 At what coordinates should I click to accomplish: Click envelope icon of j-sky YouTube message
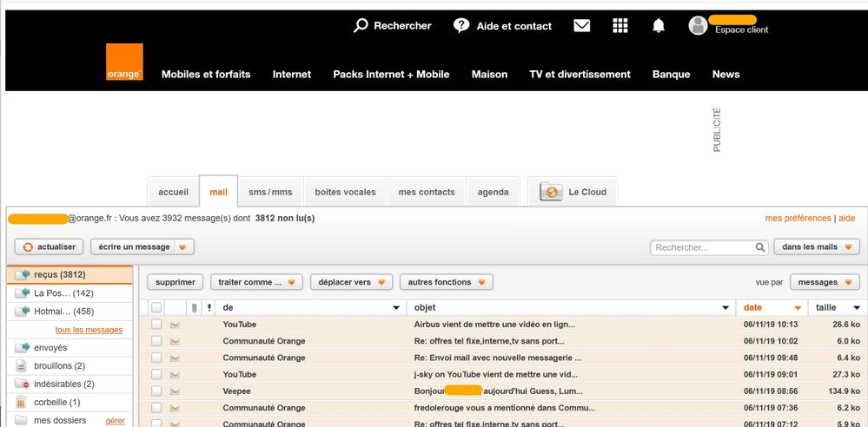pos(175,374)
